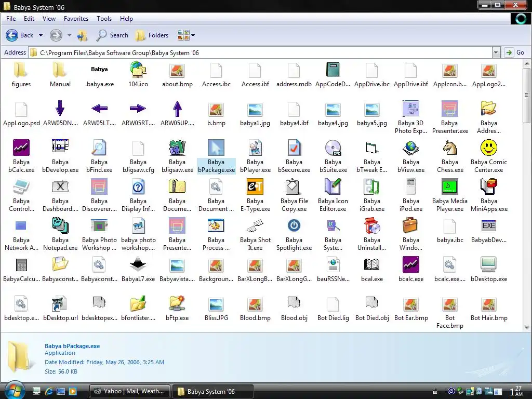Open the View menu
The image size is (532, 399).
click(x=49, y=19)
